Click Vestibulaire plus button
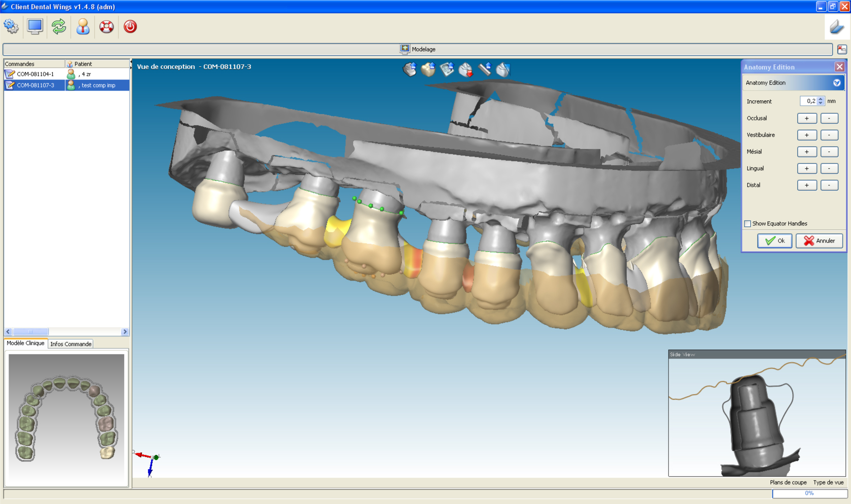This screenshot has height=504, width=851. pos(806,135)
